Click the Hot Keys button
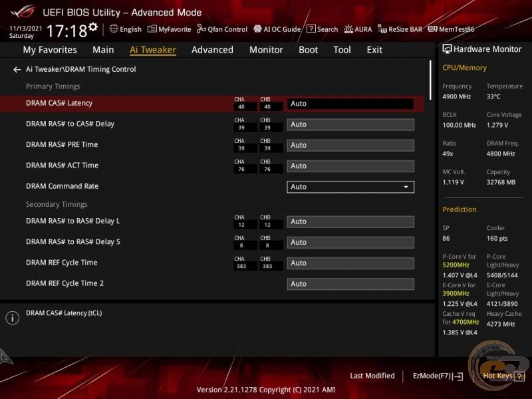Viewport: 532px width, 399px height. coord(503,376)
